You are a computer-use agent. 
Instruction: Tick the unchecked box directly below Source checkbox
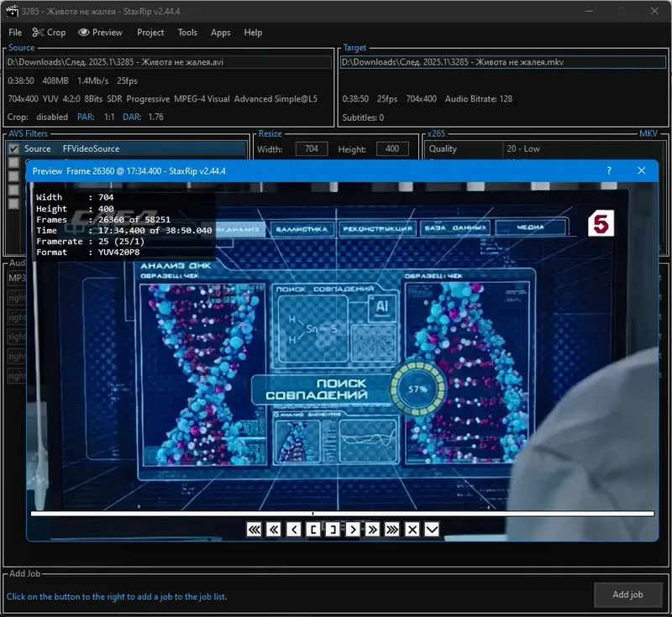(13, 163)
